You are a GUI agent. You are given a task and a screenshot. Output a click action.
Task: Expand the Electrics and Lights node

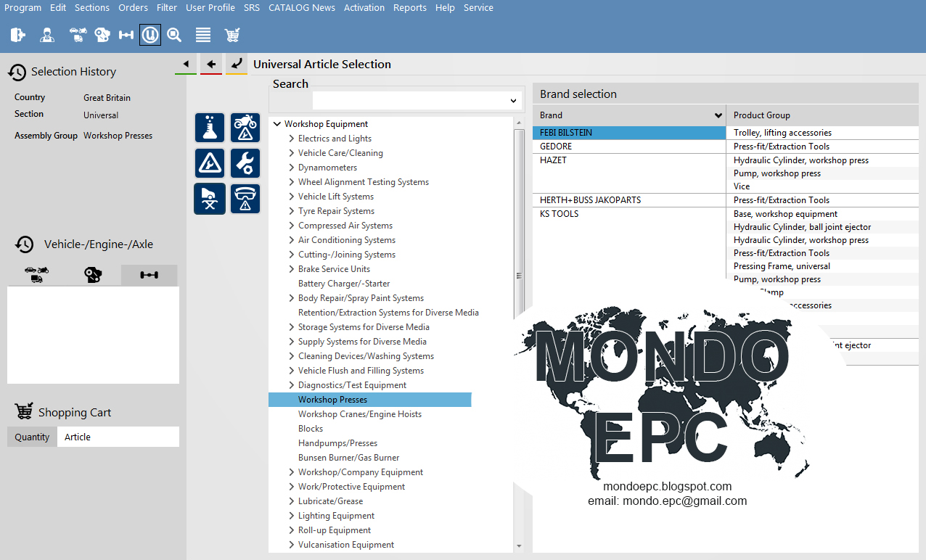[x=291, y=139]
